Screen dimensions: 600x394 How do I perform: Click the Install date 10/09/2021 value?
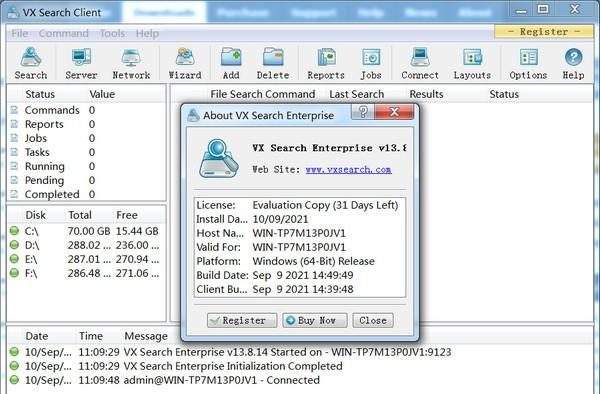(280, 219)
